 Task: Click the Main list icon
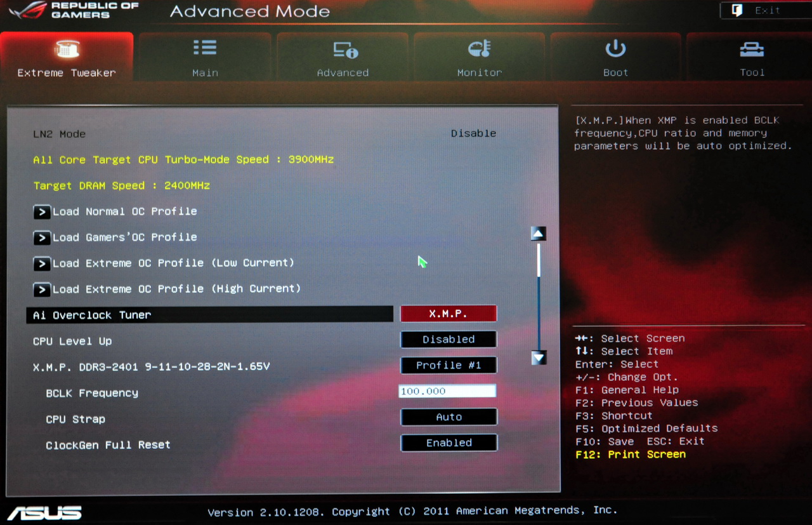coord(205,48)
